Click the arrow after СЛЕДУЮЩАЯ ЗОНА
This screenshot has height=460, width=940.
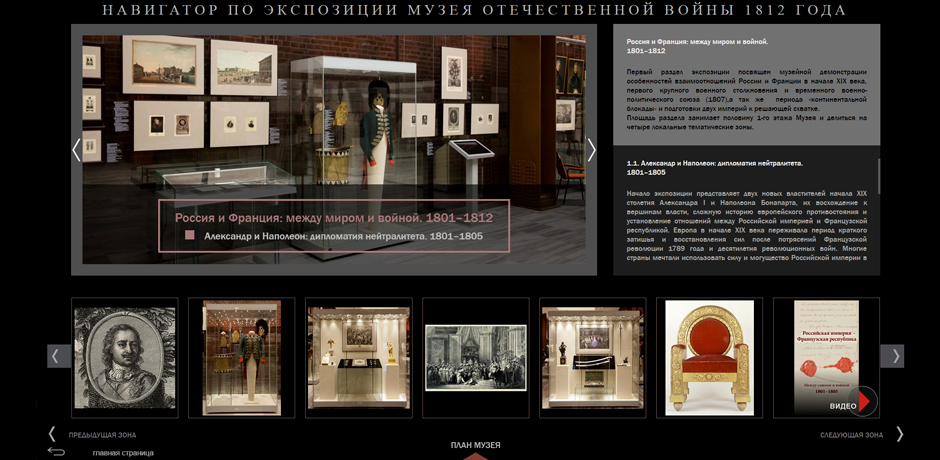tap(899, 434)
